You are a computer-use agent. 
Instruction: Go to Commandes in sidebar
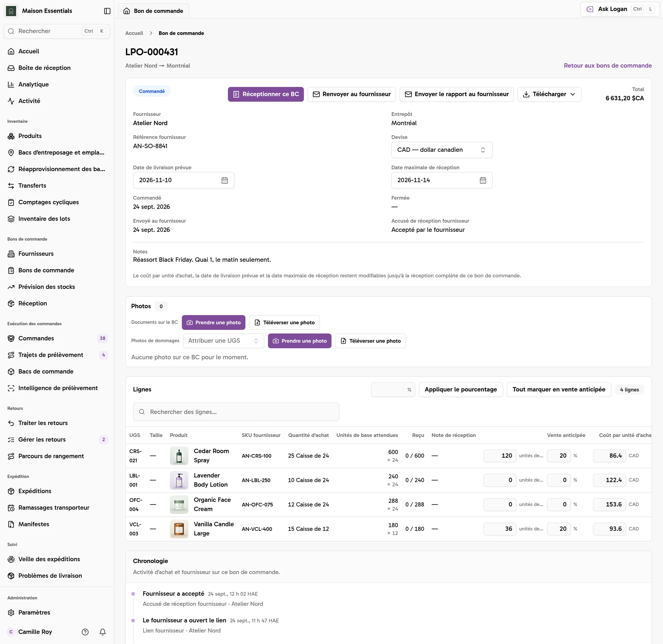(x=36, y=338)
